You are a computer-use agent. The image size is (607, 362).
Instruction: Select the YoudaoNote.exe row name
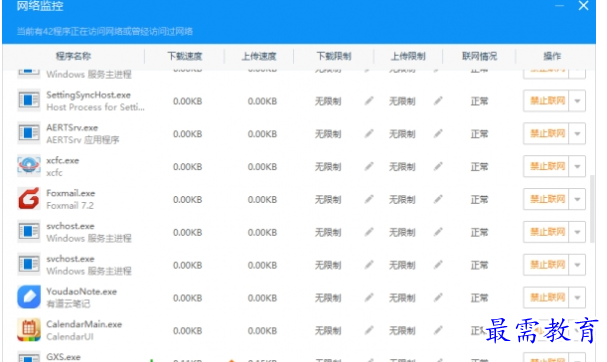(x=81, y=292)
